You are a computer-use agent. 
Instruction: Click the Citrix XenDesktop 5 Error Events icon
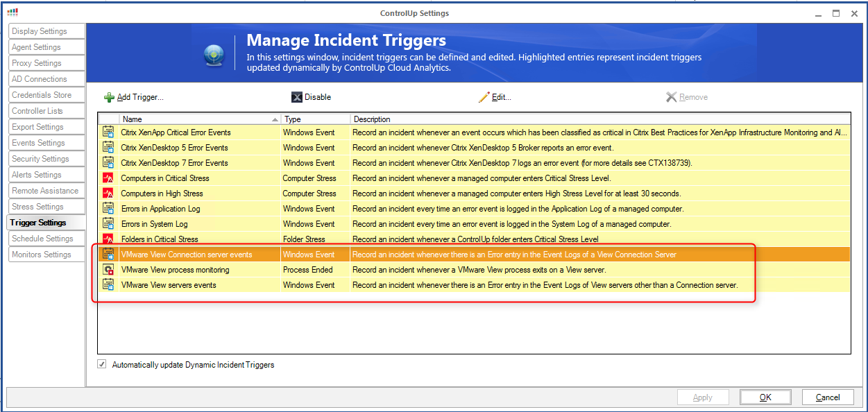click(108, 147)
